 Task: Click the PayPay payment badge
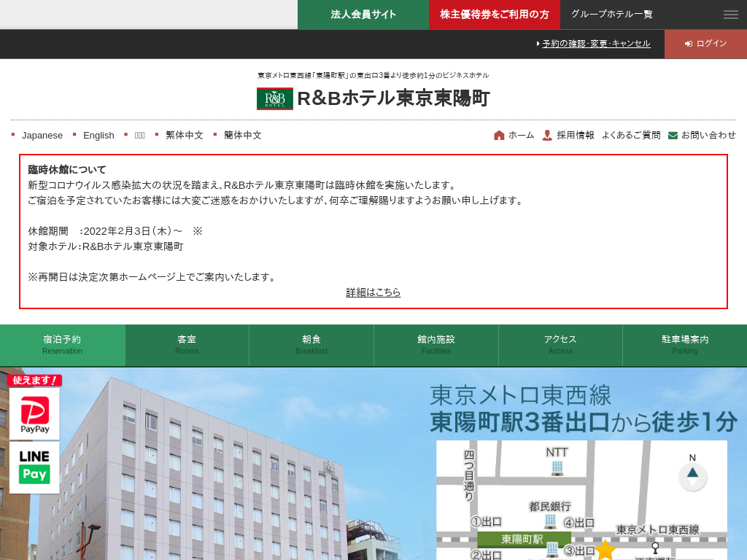[x=35, y=414]
